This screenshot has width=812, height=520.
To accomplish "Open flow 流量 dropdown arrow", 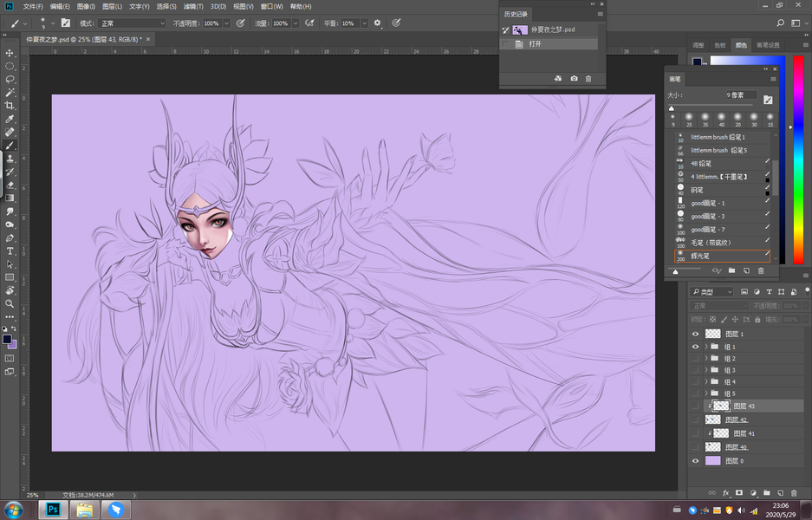I will point(296,23).
